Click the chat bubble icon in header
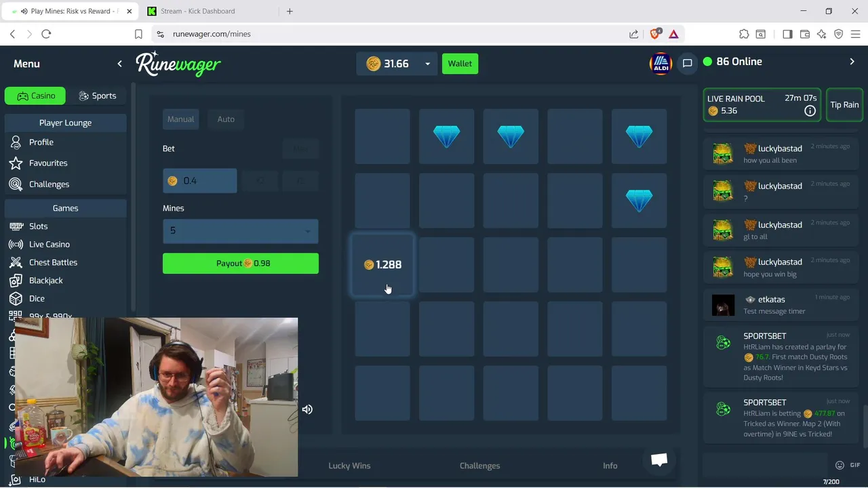This screenshot has height=488, width=868. (x=687, y=63)
